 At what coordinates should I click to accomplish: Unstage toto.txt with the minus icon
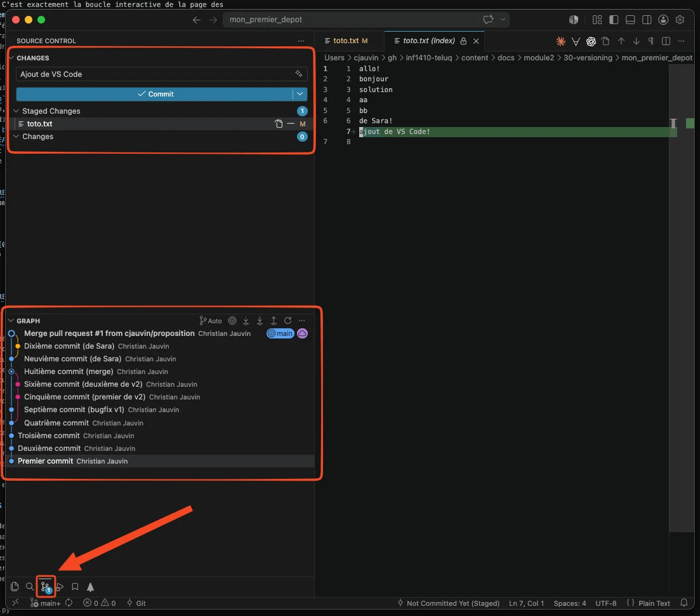coord(291,124)
